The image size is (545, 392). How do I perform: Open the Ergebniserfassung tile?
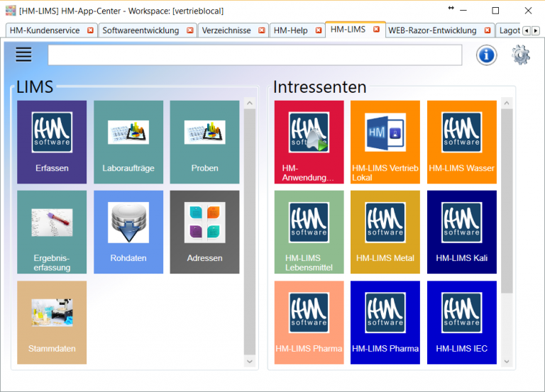coord(52,232)
